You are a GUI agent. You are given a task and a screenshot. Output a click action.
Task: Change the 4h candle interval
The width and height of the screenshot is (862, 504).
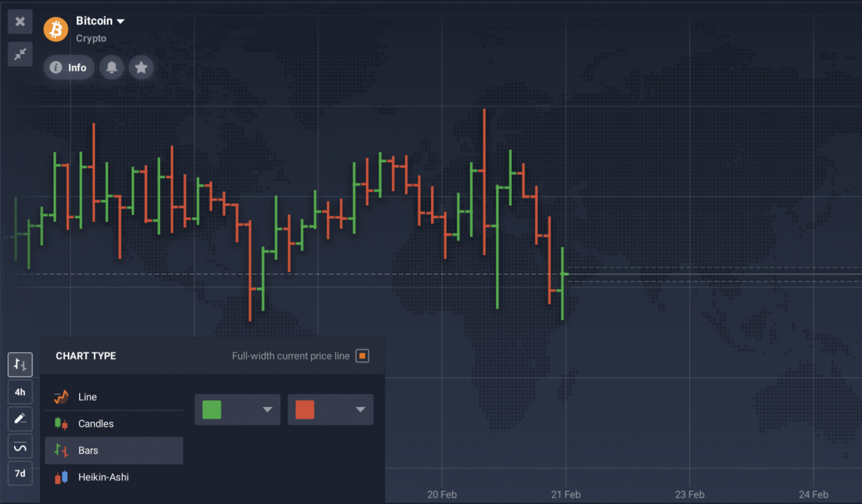[20, 392]
